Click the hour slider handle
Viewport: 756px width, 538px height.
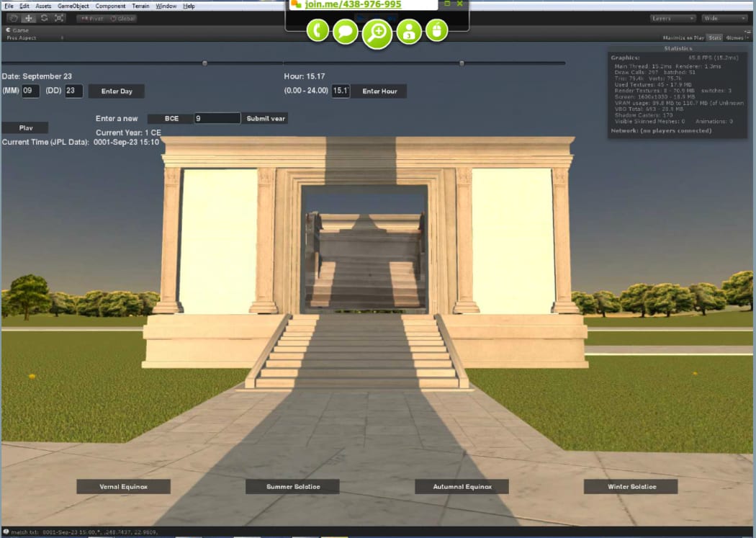(x=462, y=63)
